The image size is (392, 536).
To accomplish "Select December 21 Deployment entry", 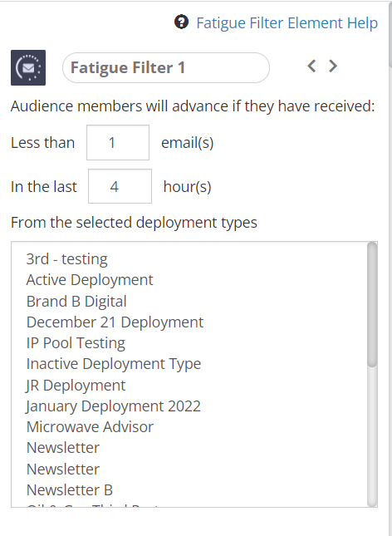I will coord(115,322).
